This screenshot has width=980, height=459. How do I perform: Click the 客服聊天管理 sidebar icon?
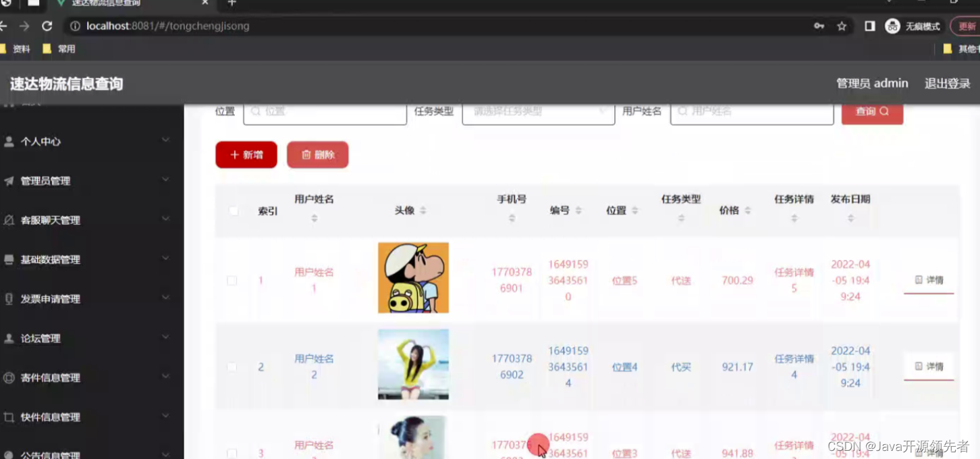pyautogui.click(x=9, y=220)
